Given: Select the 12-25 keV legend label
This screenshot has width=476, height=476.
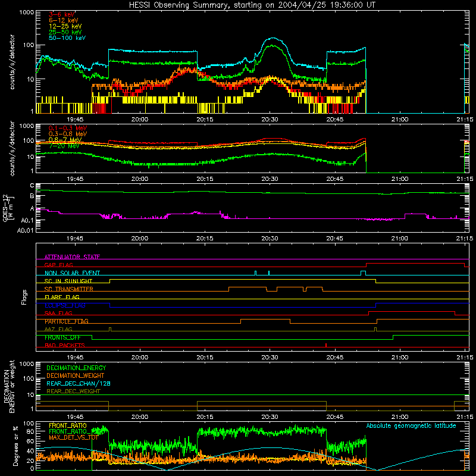Looking at the screenshot, I should [65, 26].
